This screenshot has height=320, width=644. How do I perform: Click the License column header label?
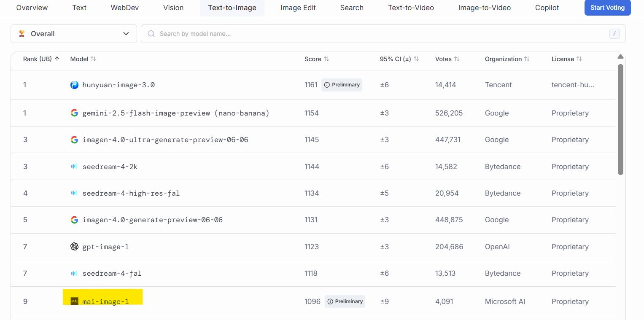563,59
